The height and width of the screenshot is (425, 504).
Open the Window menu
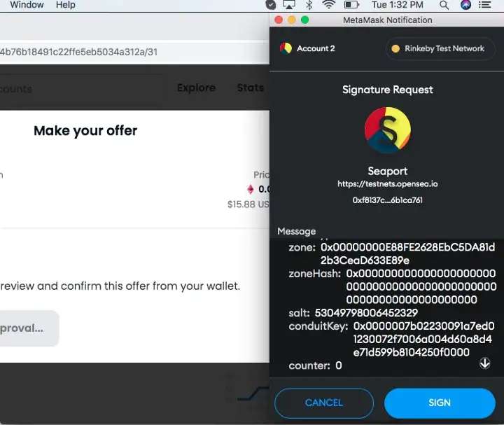pos(27,5)
